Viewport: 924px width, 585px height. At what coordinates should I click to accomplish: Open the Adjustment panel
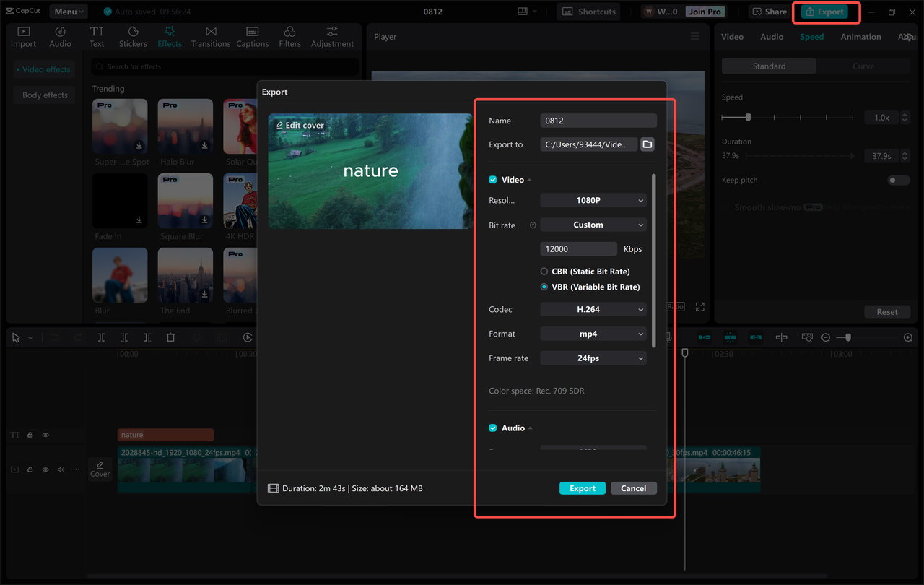click(x=331, y=36)
